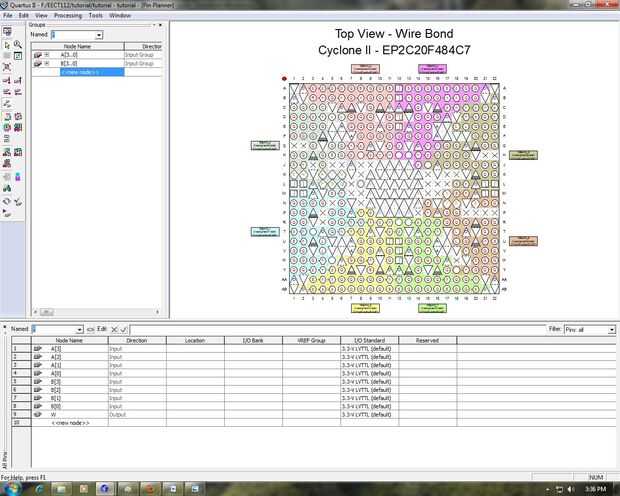Image resolution: width=620 pixels, height=496 pixels.
Task: Select the pink I/O bank label above package
Action: 365,69
